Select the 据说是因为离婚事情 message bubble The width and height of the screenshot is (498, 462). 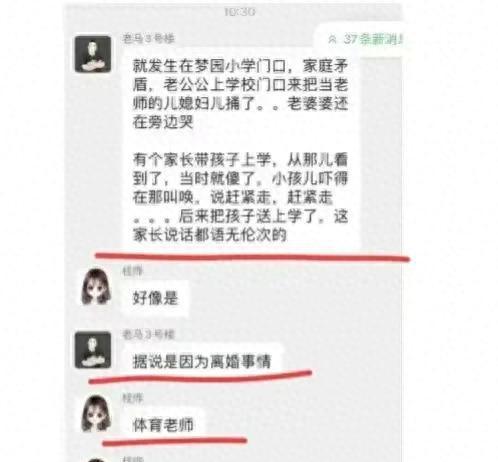point(203,361)
